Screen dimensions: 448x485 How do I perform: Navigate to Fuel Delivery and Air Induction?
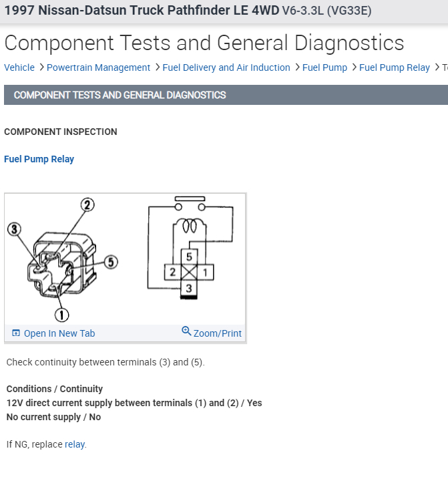click(226, 67)
